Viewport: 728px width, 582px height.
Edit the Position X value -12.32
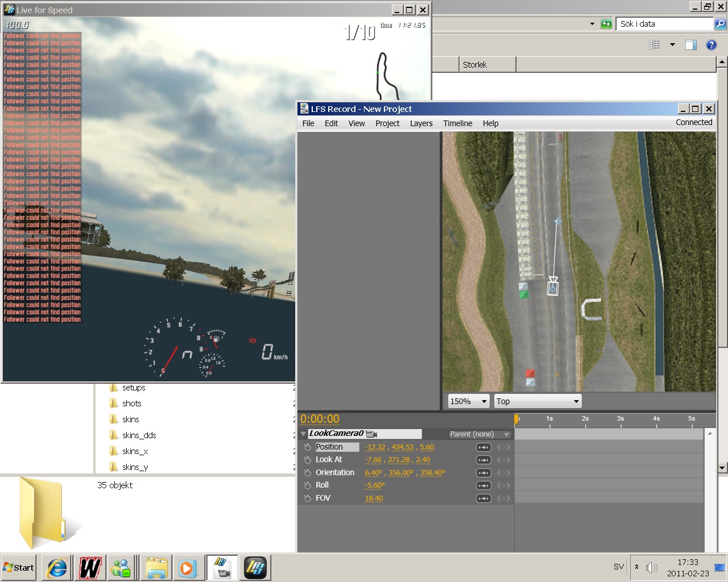point(375,447)
